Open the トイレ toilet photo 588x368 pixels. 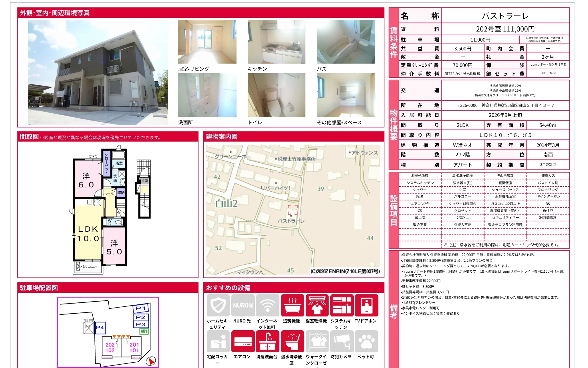(277, 95)
